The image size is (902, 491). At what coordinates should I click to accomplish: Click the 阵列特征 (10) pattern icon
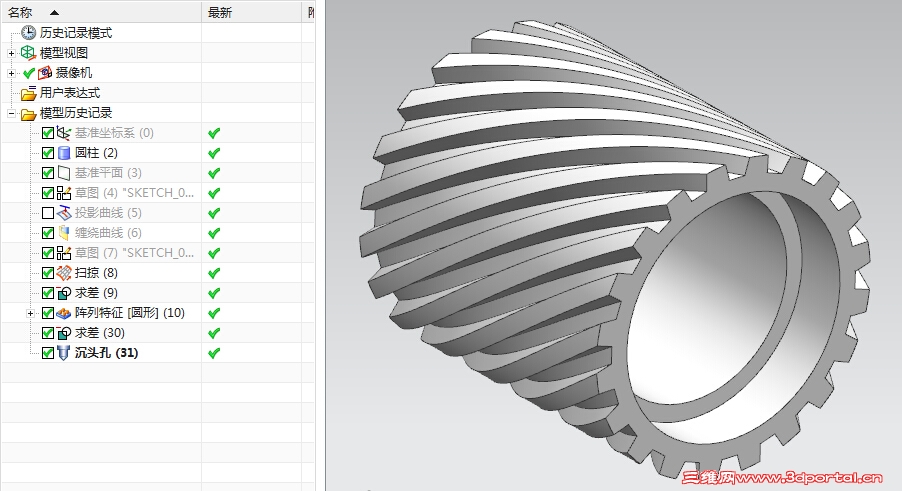pos(64,313)
